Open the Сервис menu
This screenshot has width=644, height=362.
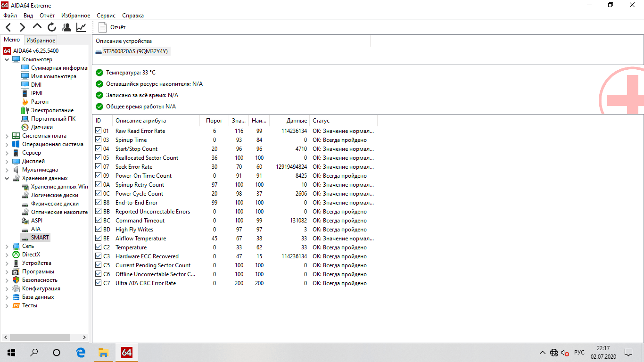click(106, 16)
